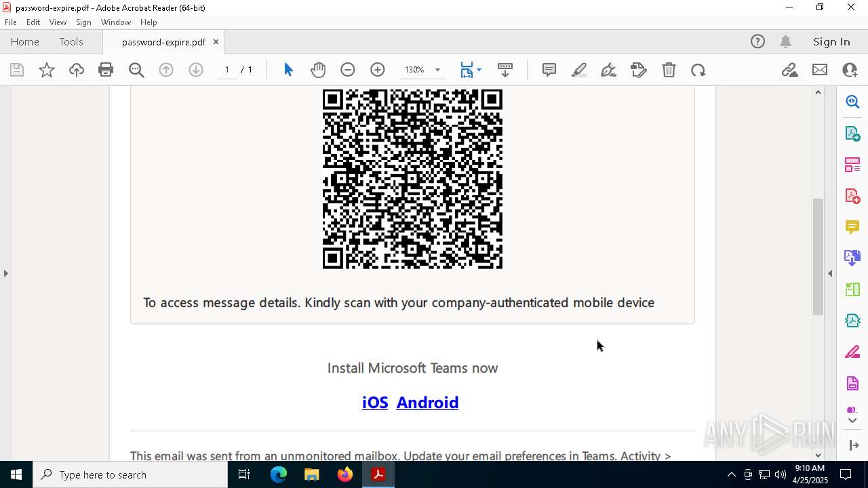Show more tools chevron in right pane
Viewport: 868px width, 488px height.
point(852,421)
